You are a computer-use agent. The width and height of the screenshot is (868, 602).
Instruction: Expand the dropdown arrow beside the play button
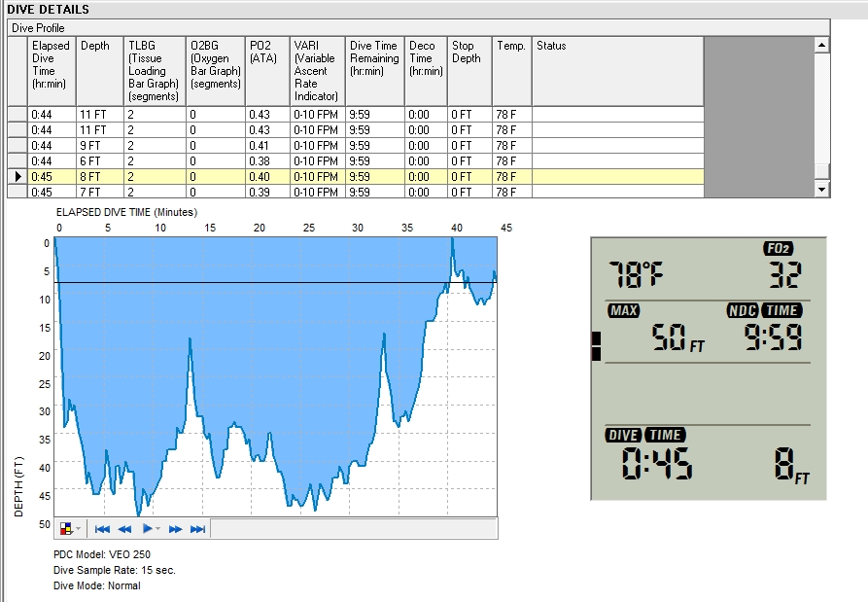(158, 529)
